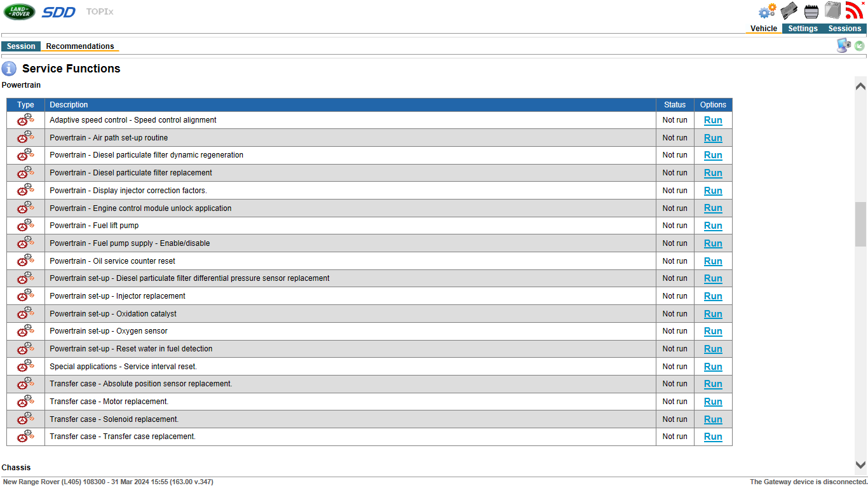This screenshot has height=488, width=868.
Task: Run Transfer case Motor replacement
Action: pos(713,402)
